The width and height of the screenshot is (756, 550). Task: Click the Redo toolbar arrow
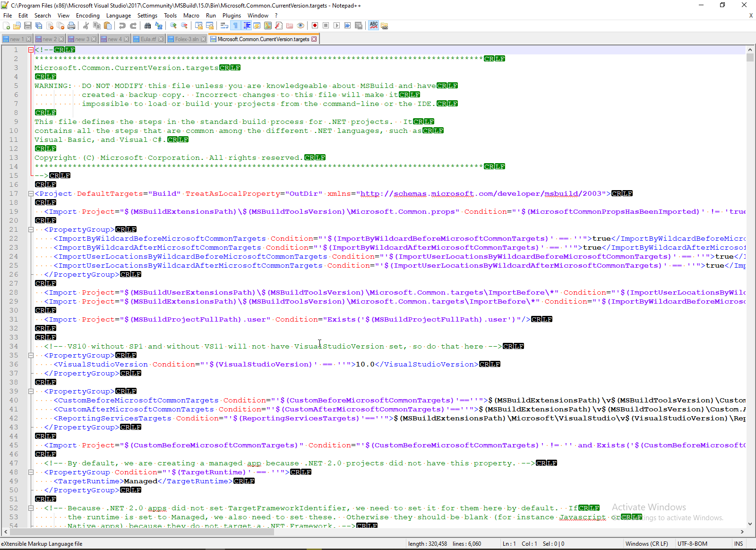[x=133, y=26]
